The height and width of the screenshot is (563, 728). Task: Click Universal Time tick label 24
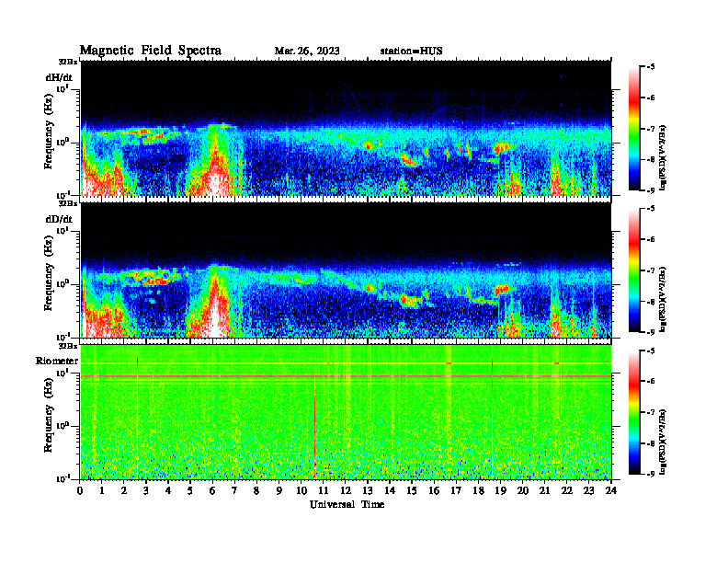coord(611,491)
